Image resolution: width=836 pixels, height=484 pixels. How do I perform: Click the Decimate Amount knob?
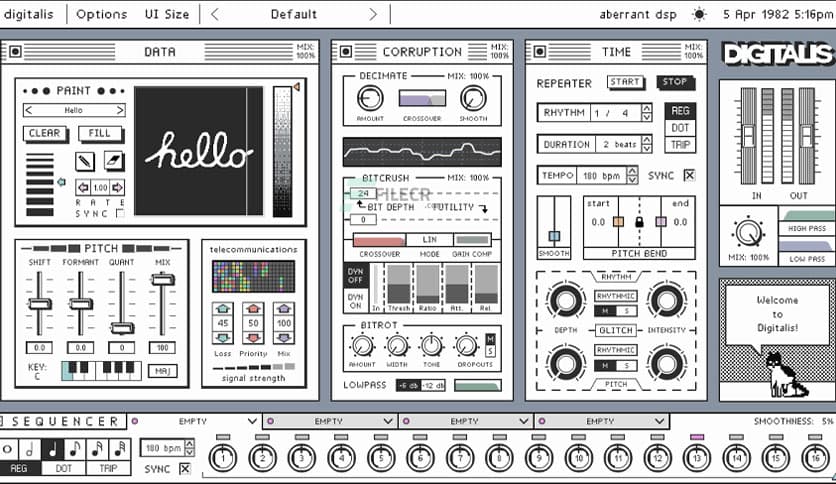[370, 99]
